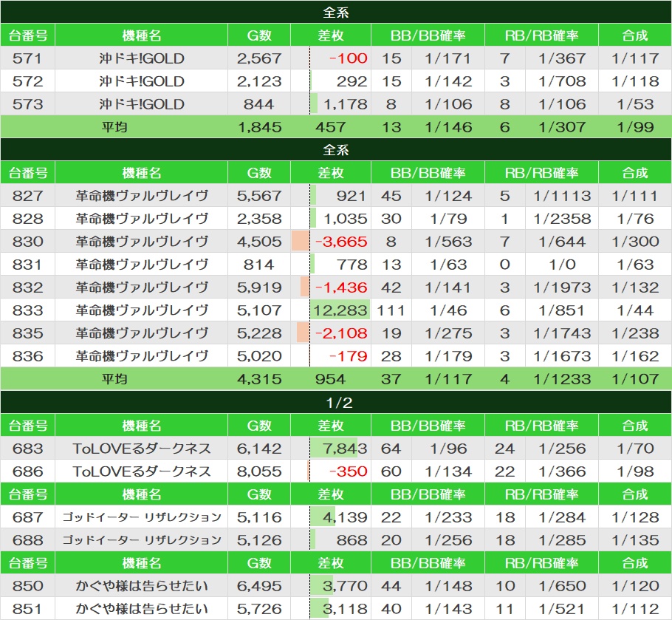Select machine number 831
This screenshot has height=620, width=672.
point(27,265)
